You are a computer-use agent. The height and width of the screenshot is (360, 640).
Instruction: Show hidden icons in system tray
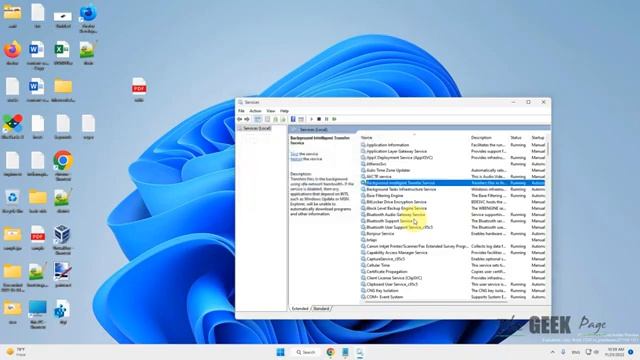(553, 352)
